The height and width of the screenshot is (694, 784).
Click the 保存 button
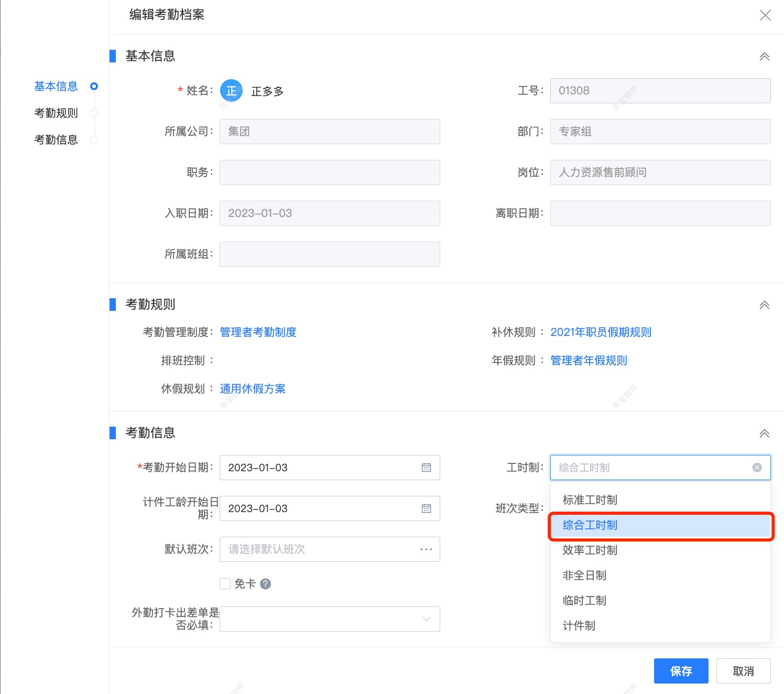[681, 671]
